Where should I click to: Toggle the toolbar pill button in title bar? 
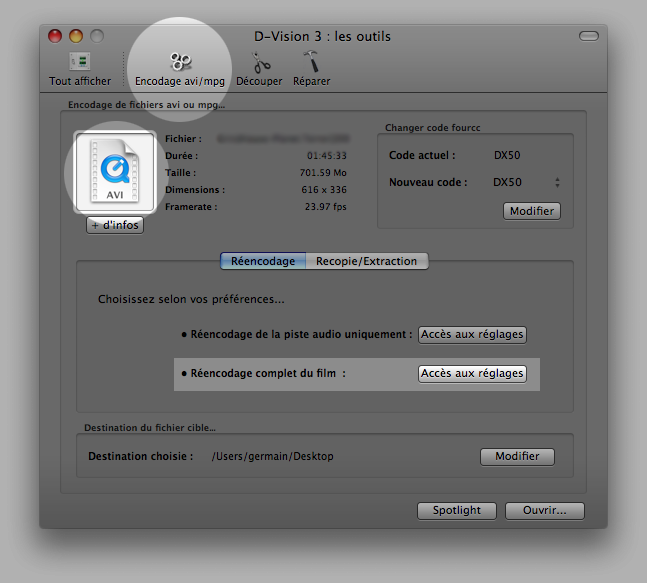pos(589,36)
